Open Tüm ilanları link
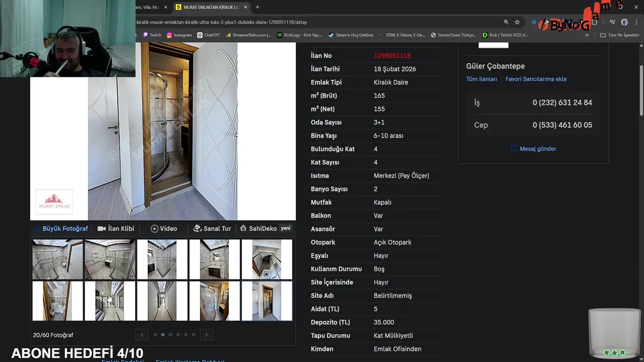Viewport: 644px width, 362px height. point(481,79)
